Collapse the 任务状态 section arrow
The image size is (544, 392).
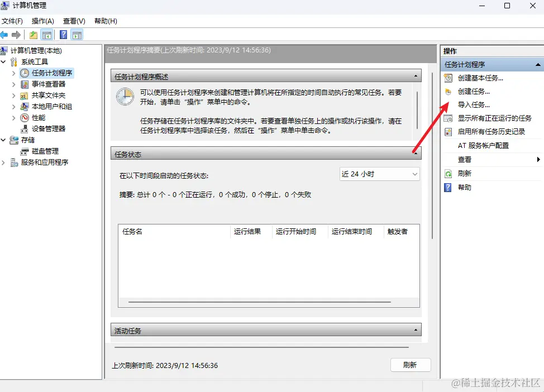coord(416,154)
